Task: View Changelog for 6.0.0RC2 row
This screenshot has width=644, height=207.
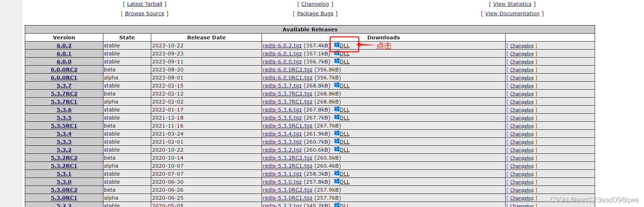Action: tap(522, 70)
